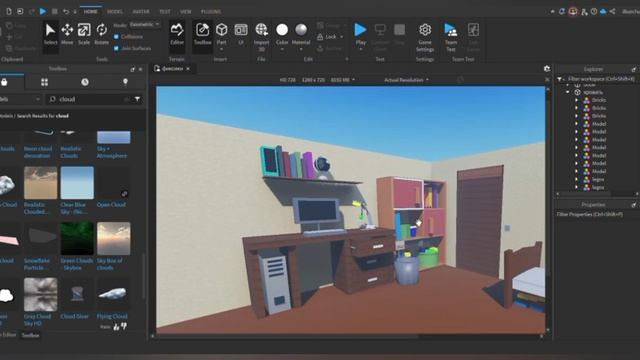Screen dimensions: 640x360
Task: Click the new file icon in quick access bar
Action: point(9,11)
